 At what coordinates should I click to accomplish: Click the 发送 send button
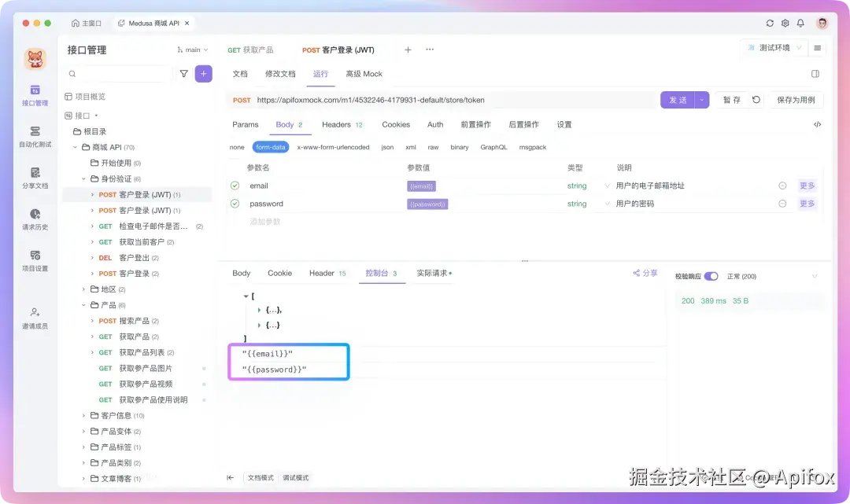[678, 100]
